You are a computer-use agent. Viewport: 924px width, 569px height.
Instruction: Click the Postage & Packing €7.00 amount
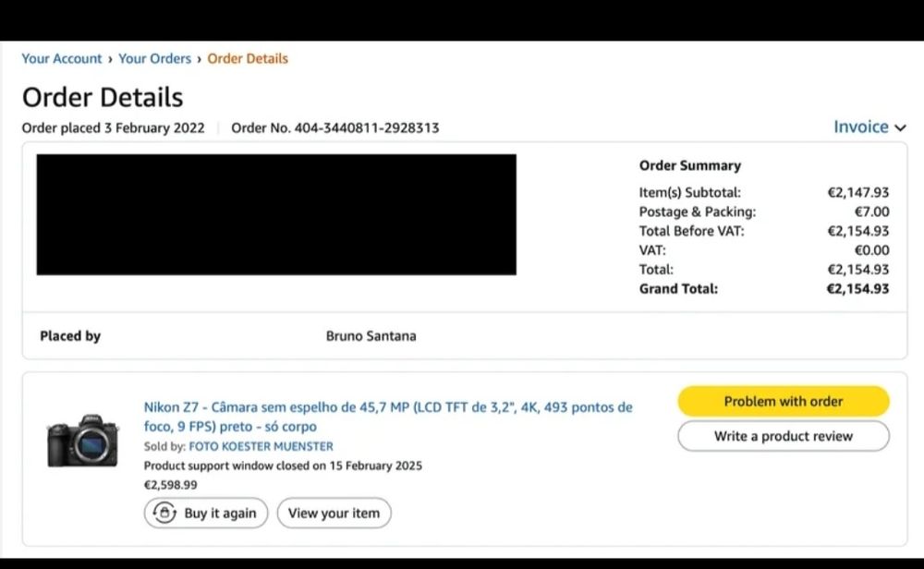click(871, 212)
